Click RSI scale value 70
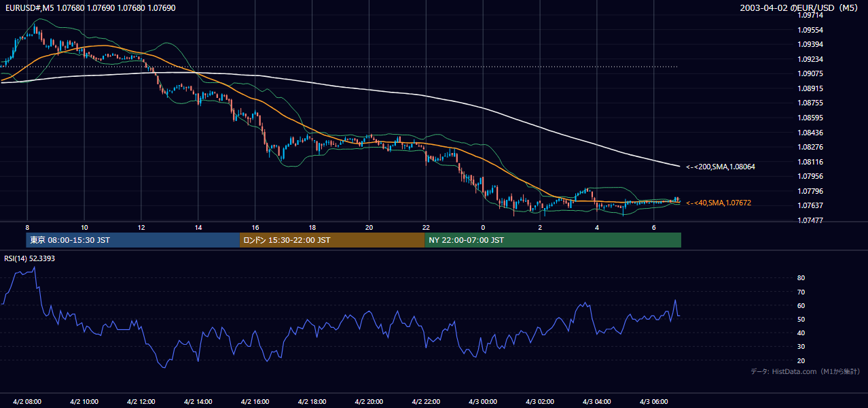The width and height of the screenshot is (868, 408). (801, 292)
